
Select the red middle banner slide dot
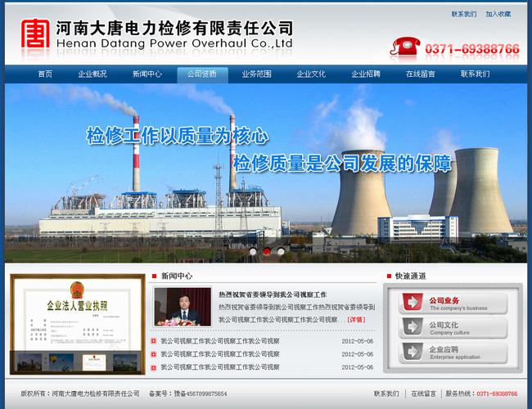tap(267, 252)
